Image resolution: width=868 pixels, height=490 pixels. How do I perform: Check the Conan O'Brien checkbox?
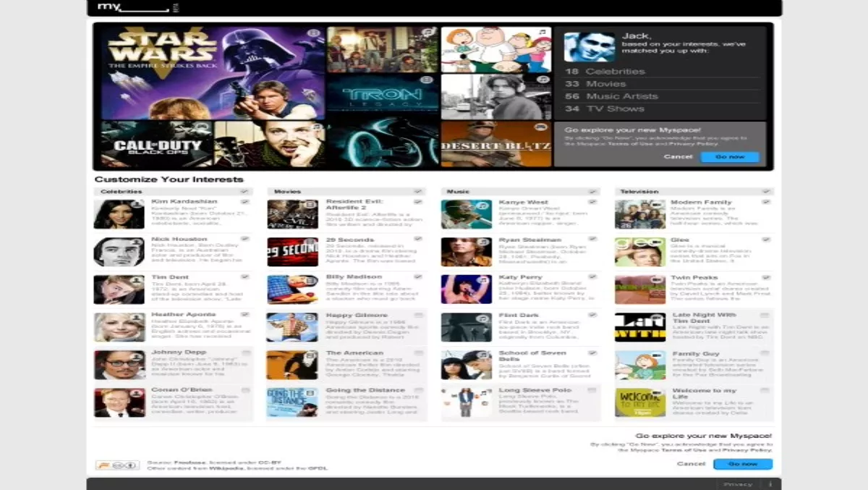point(245,390)
